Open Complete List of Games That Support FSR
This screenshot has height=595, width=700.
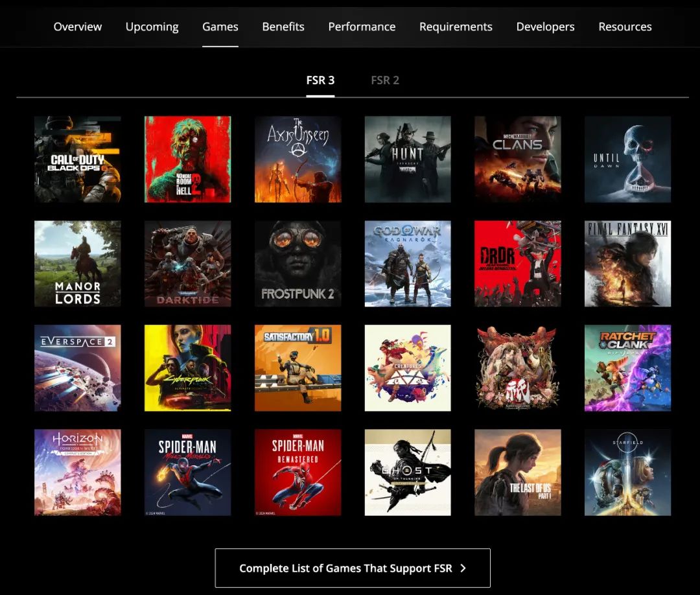point(353,568)
